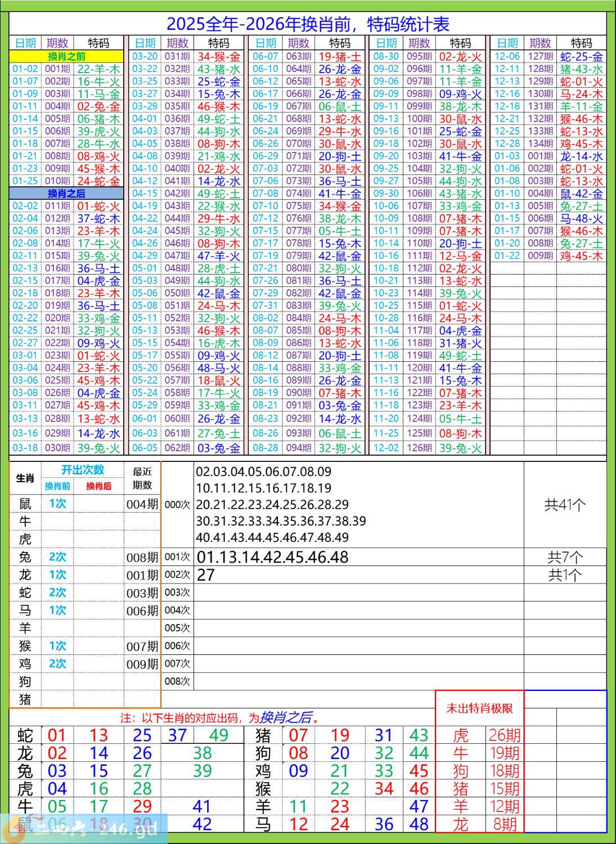Select the 共41个 count cell
The width and height of the screenshot is (616, 844).
(565, 505)
